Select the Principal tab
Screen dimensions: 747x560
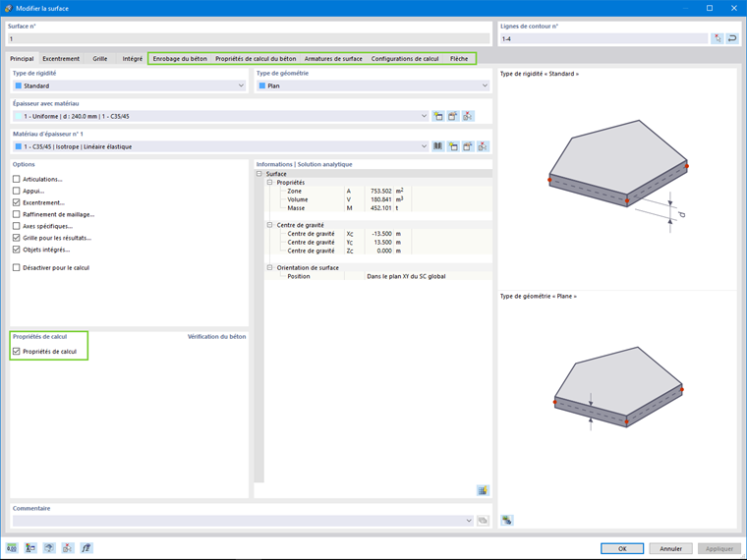(x=22, y=59)
